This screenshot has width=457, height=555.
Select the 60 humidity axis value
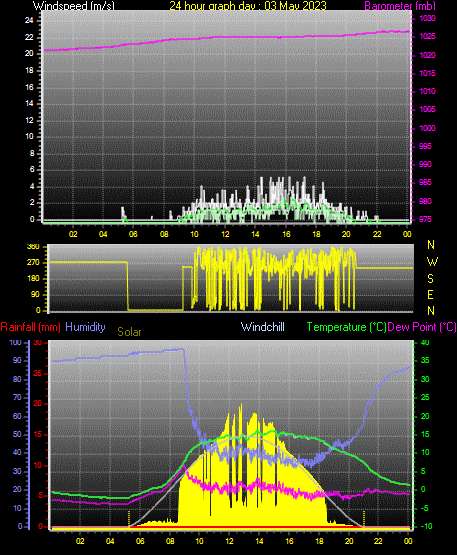[17, 416]
